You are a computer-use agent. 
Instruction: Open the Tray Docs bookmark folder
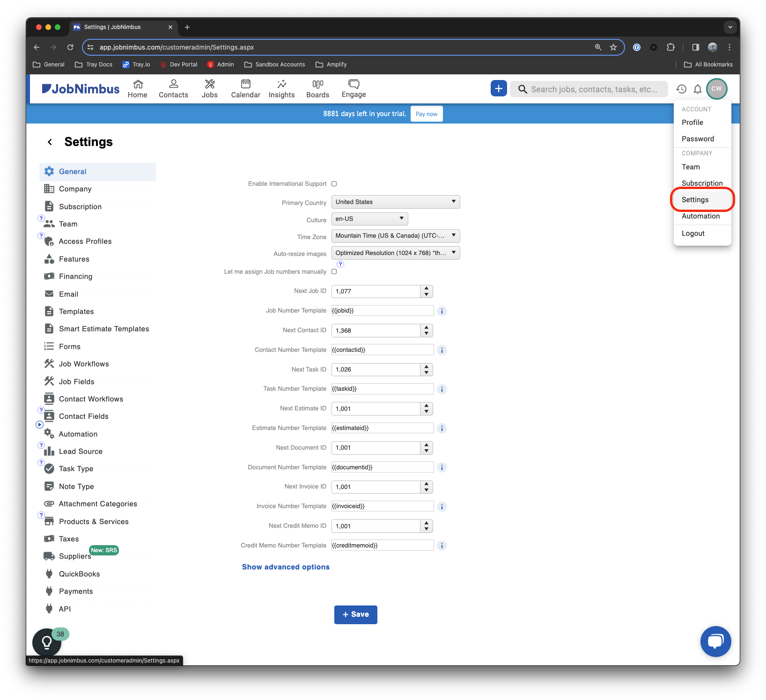pos(94,65)
